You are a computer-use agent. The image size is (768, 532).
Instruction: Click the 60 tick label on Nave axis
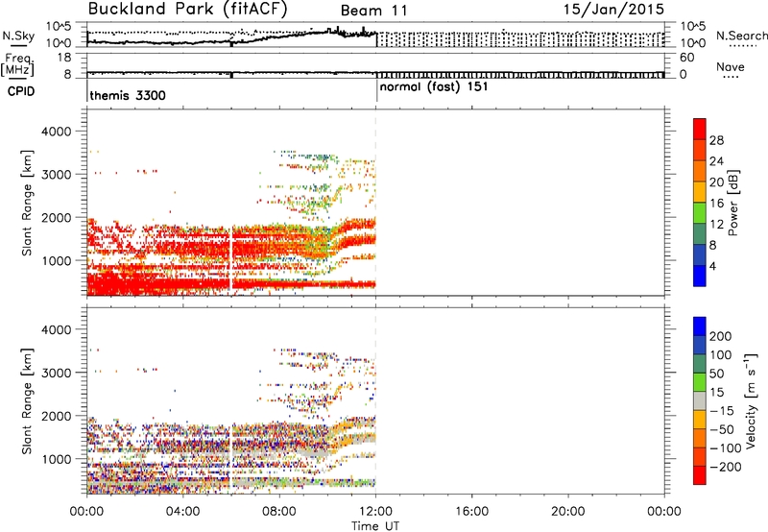pyautogui.click(x=686, y=58)
